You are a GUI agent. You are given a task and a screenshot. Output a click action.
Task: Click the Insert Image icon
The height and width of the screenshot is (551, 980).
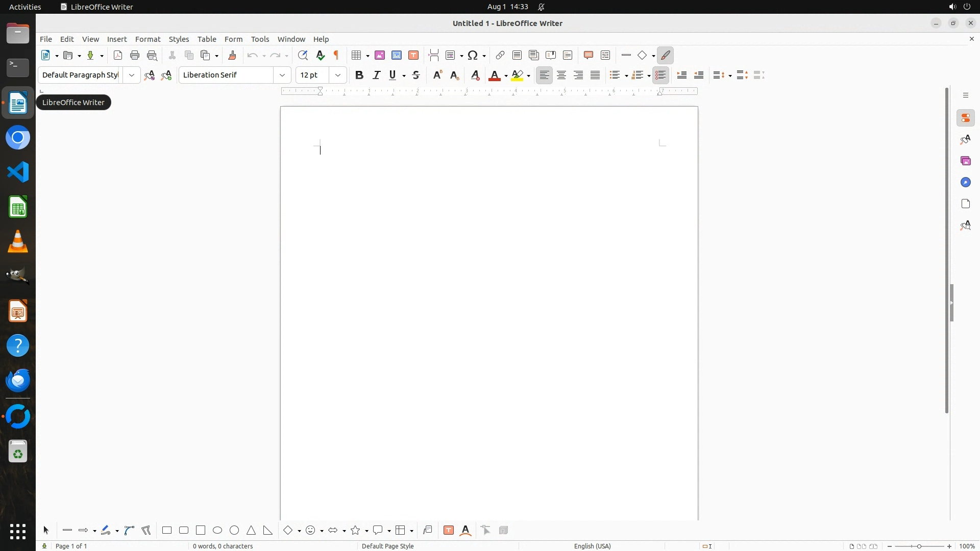380,55
